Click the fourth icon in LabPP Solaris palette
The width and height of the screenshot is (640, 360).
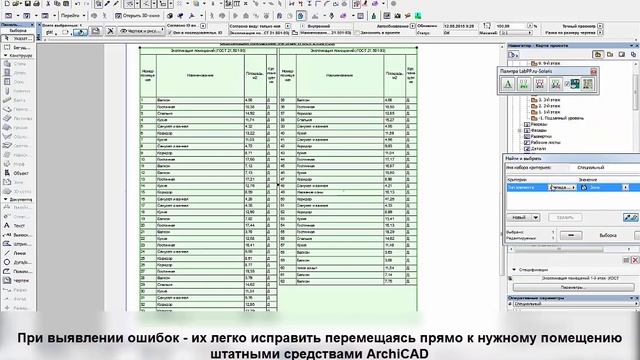(x=556, y=84)
